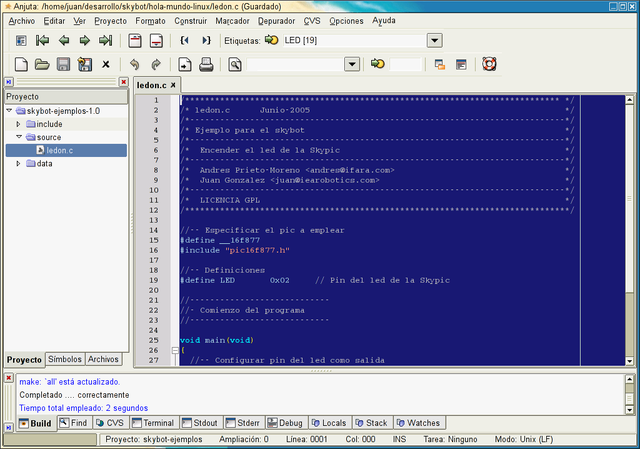Jump to last bookmark arrow icon
The height and width of the screenshot is (449, 640).
(105, 40)
